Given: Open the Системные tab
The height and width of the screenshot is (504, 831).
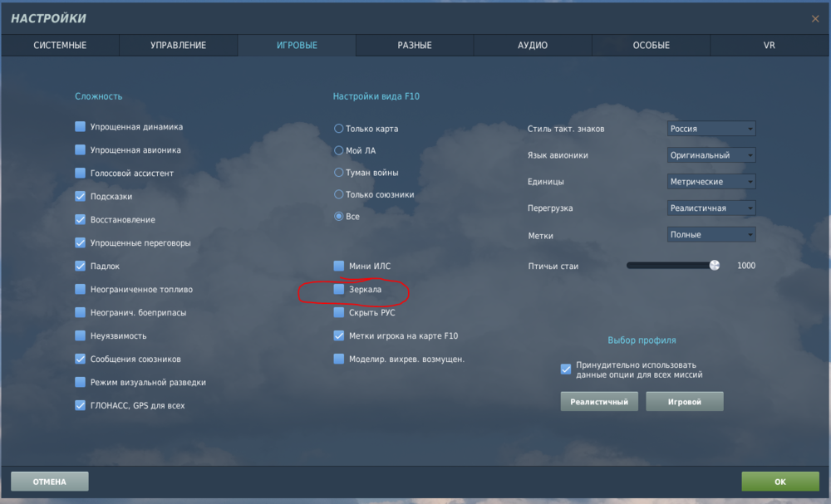Looking at the screenshot, I should pyautogui.click(x=60, y=46).
